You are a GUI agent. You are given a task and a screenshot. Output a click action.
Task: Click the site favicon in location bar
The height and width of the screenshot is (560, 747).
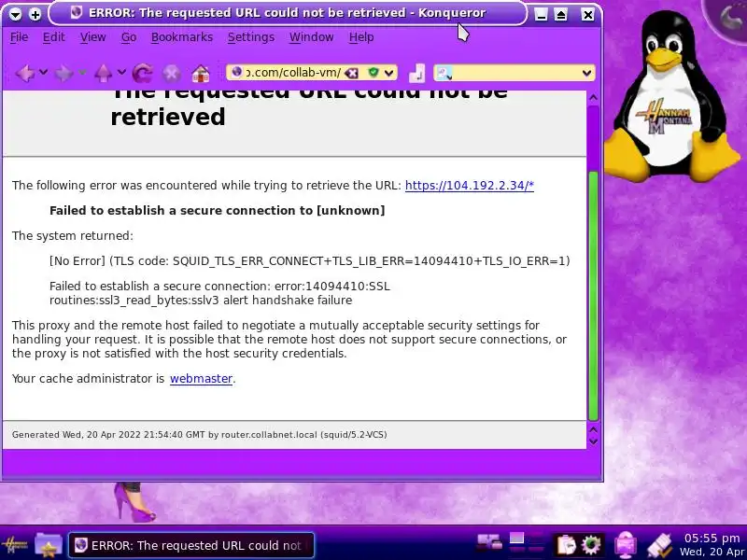(x=236, y=72)
